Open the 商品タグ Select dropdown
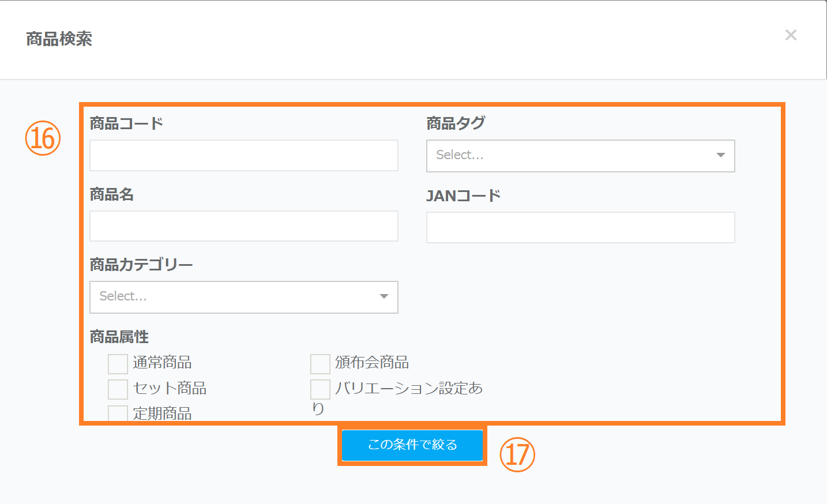 pyautogui.click(x=571, y=156)
